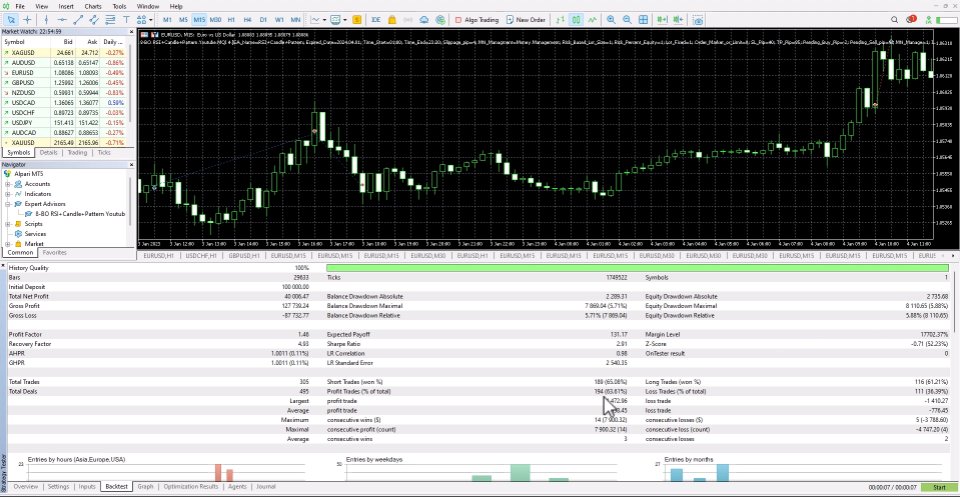The width and height of the screenshot is (960, 497).
Task: Switch chart to bar chart display
Action: point(560,20)
